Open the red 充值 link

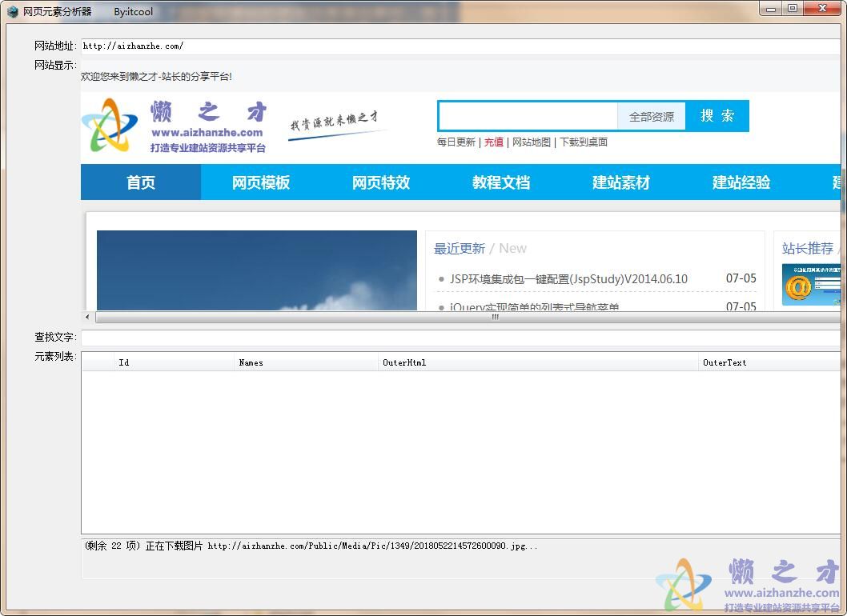(x=494, y=142)
